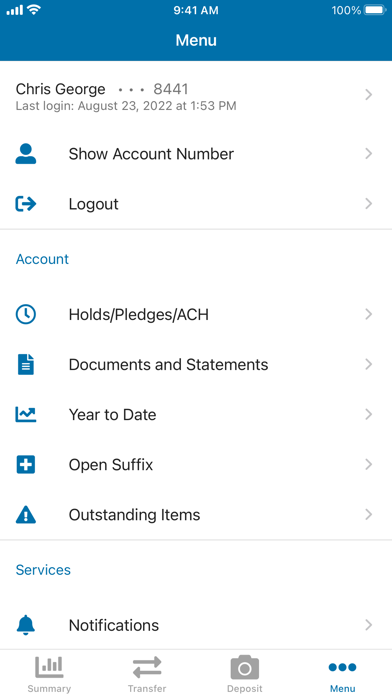392x696 pixels.
Task: Switch to the Summary tab label
Action: pyautogui.click(x=49, y=689)
